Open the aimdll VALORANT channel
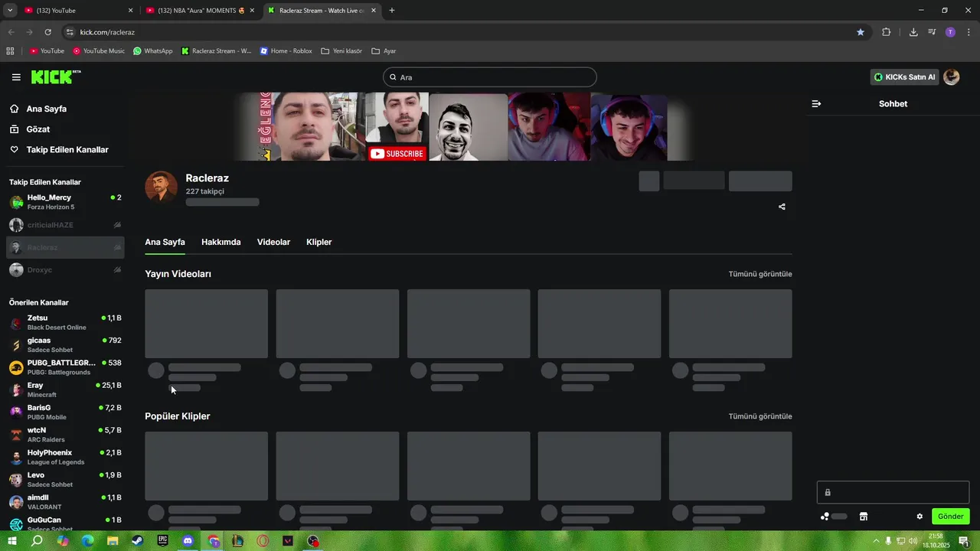980x551 pixels. click(x=65, y=502)
